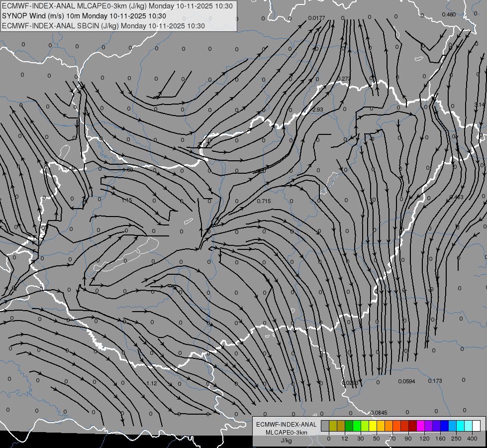Click the 0.463 value on the map
This screenshot has height=448, width=487.
point(457,198)
